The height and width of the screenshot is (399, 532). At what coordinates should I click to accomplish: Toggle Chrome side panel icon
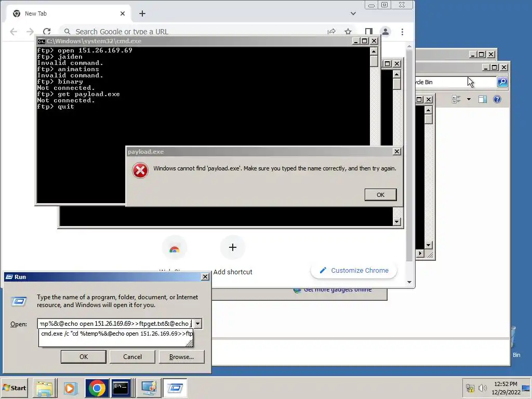369,32
